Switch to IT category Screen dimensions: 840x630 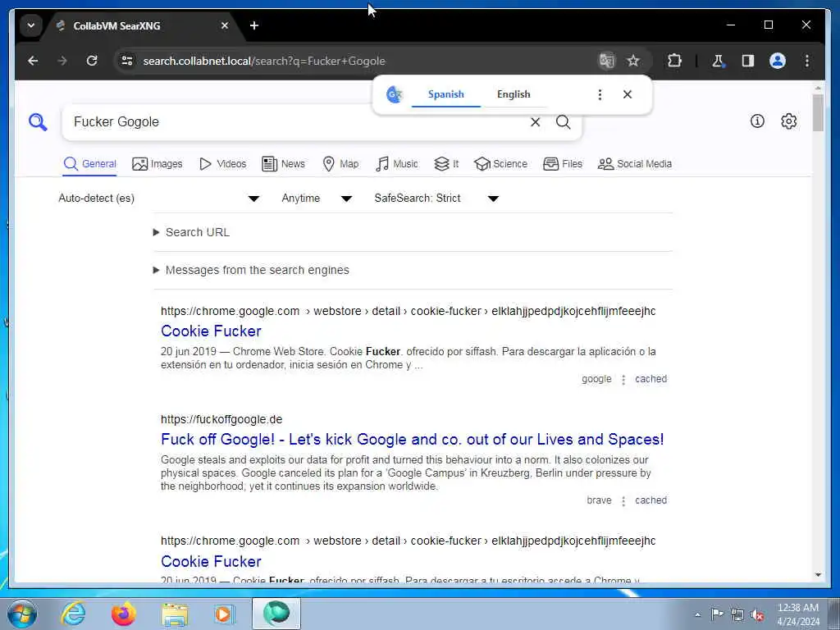coord(446,164)
